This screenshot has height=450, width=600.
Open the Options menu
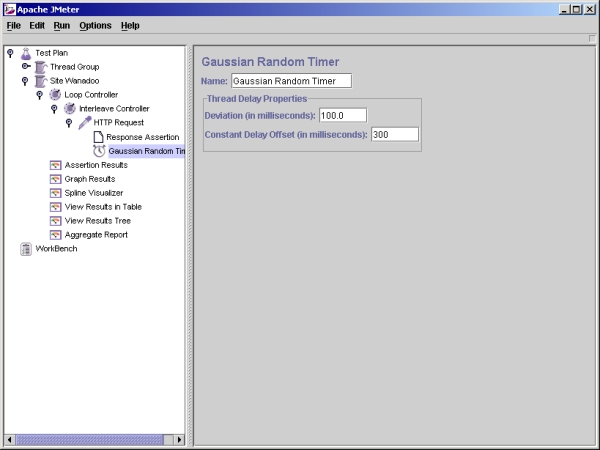point(96,25)
